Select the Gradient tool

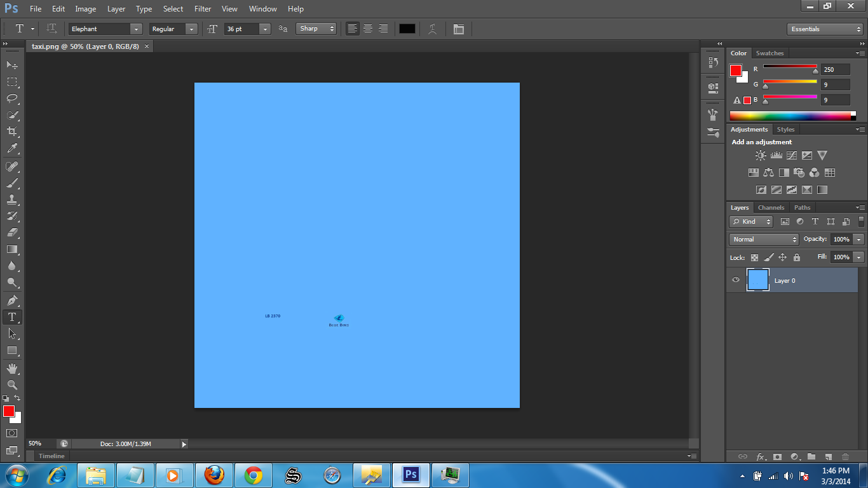[x=12, y=250]
